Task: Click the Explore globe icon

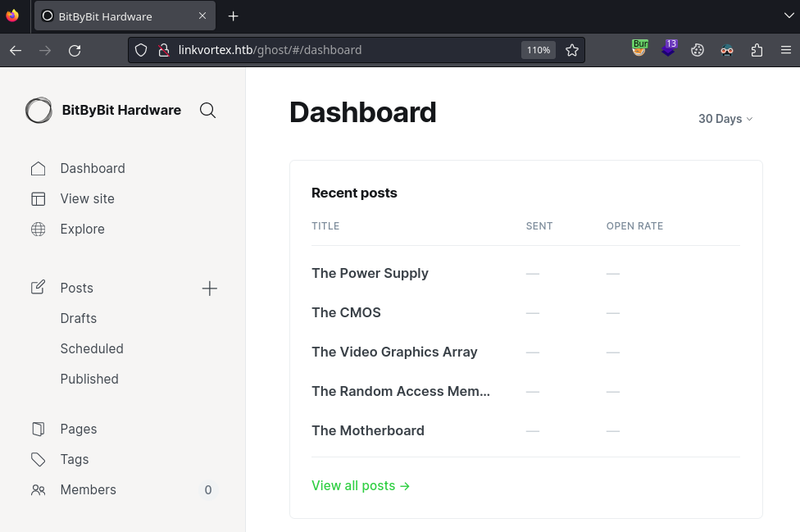Action: (x=39, y=230)
